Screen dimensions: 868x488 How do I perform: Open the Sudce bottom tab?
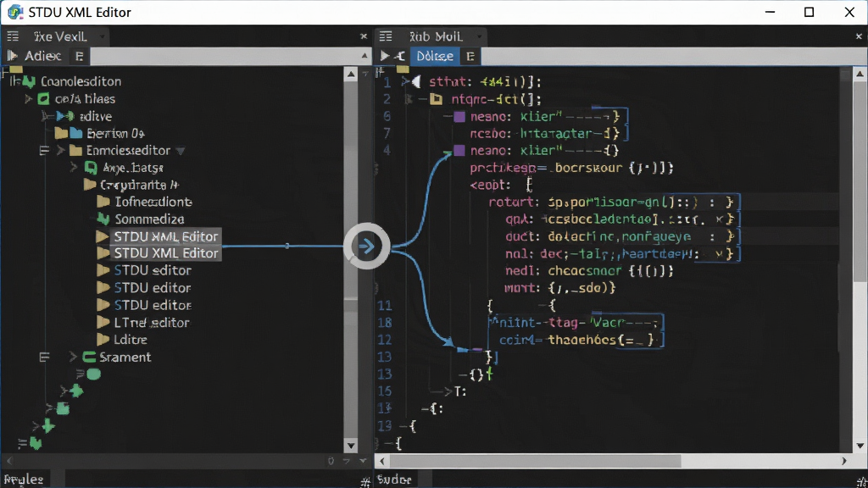394,480
